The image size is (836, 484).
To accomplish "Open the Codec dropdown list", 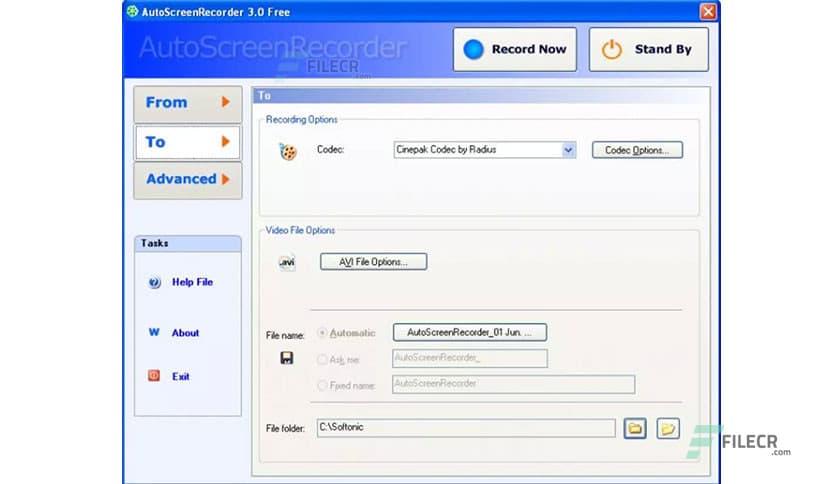I will [x=568, y=150].
